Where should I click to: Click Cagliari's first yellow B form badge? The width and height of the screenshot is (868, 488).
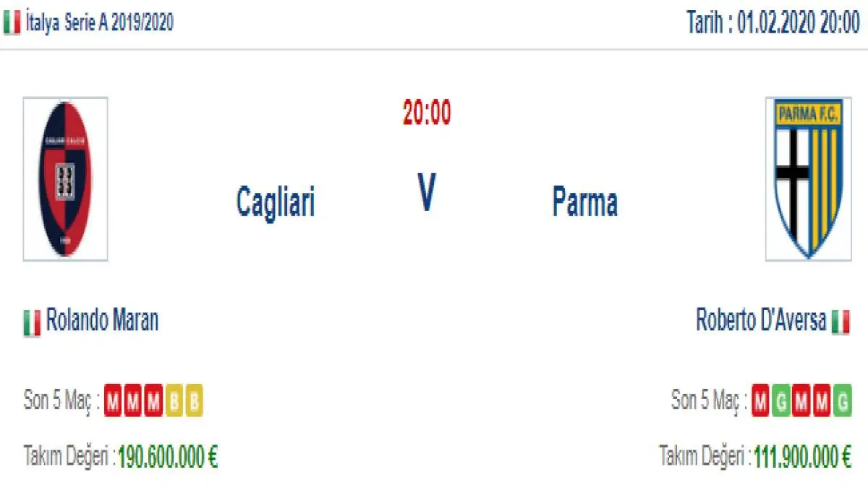[x=174, y=402]
